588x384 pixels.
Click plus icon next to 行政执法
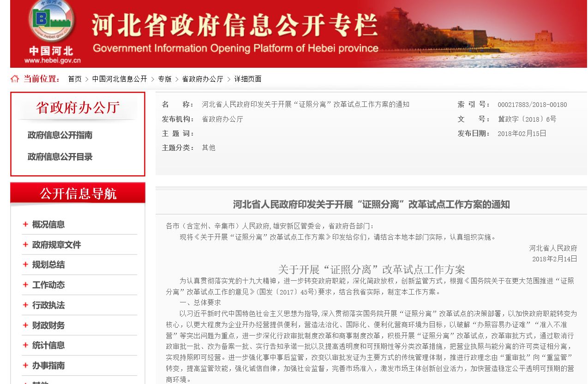point(25,305)
